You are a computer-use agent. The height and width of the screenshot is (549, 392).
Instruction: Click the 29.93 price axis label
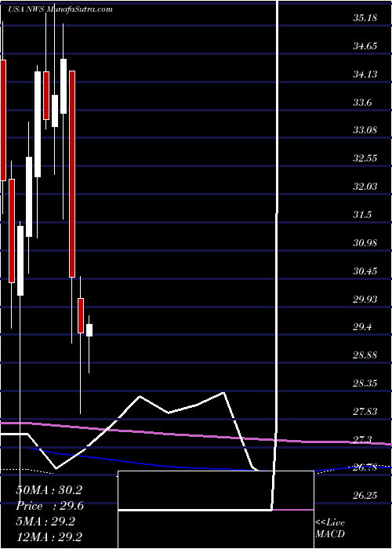(365, 299)
